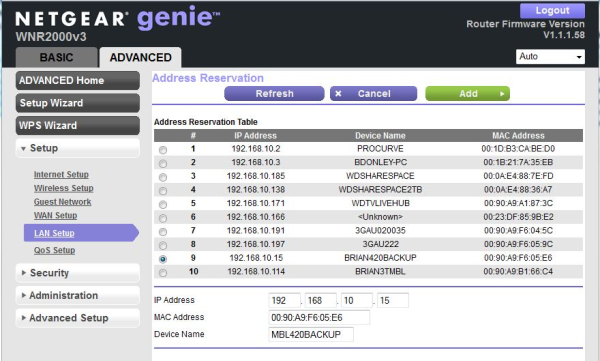Expand the Advanced Setup section
The height and width of the screenshot is (361, 600).
[78, 318]
